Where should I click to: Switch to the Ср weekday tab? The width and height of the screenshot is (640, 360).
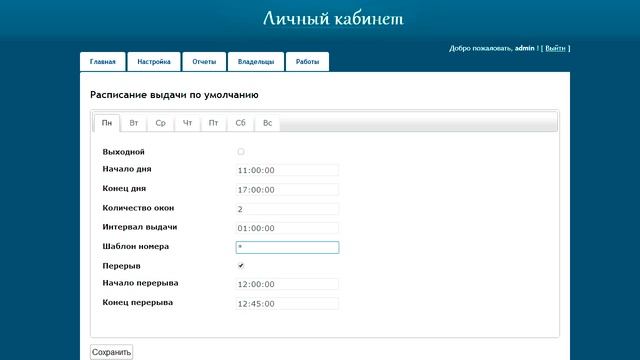point(160,123)
